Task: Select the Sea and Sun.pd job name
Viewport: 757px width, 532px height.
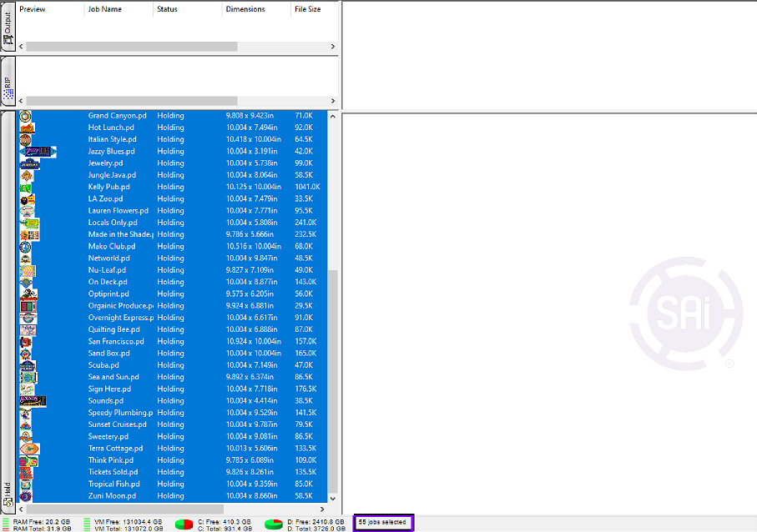Action: [114, 377]
